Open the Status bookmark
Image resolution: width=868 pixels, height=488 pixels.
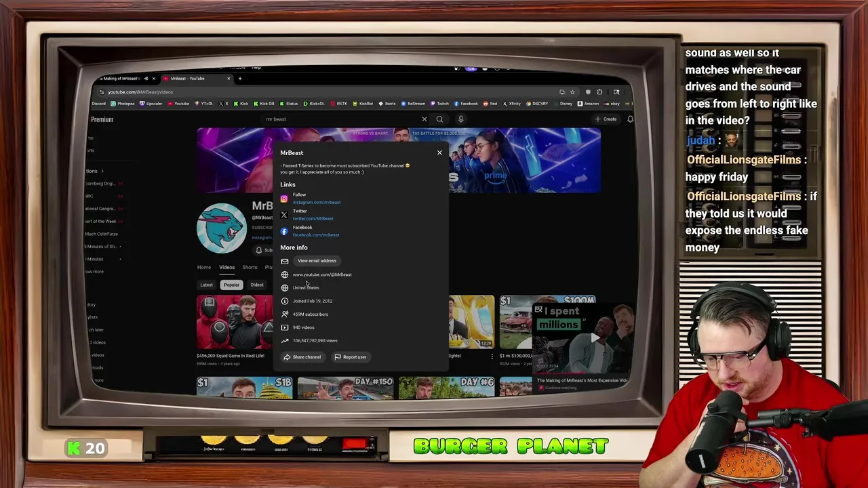(289, 104)
